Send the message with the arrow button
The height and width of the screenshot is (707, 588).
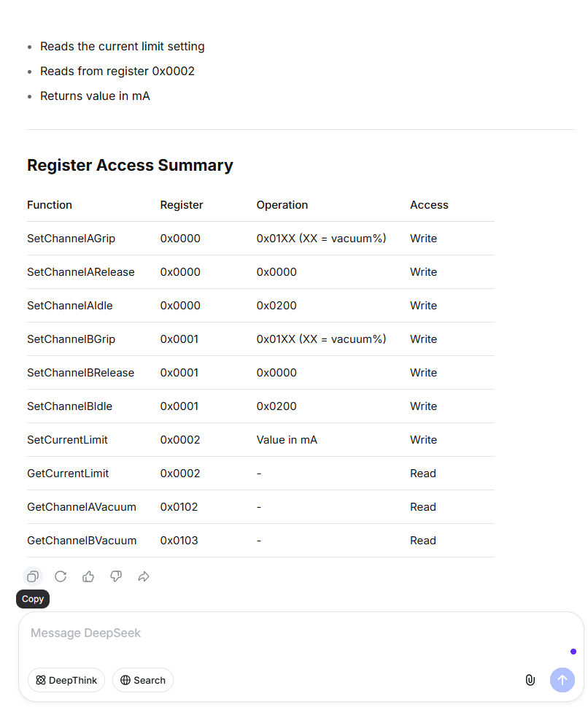pyautogui.click(x=562, y=680)
